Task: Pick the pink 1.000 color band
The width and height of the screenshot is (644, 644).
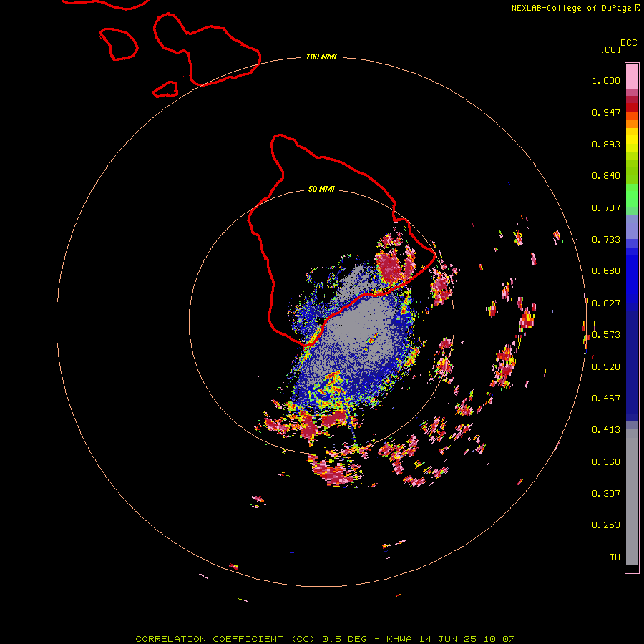Action: (632, 77)
